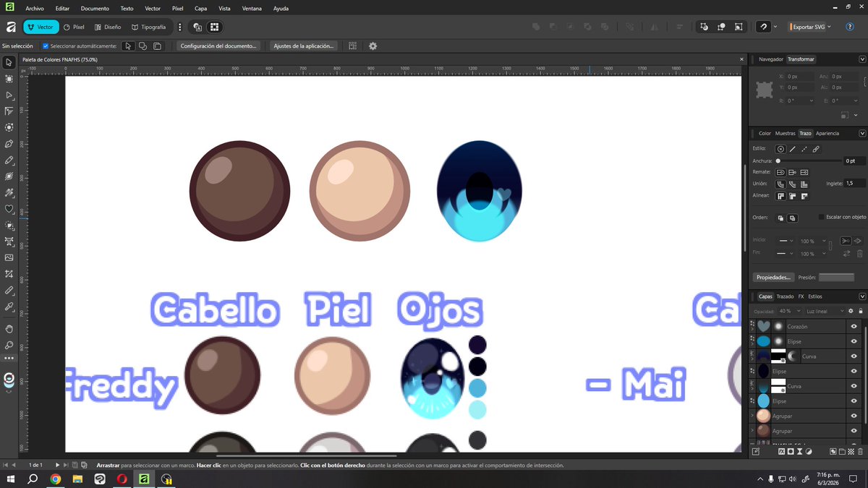The width and height of the screenshot is (868, 488).
Task: Open the Exportar SVG dropdown arrow
Action: point(829,27)
